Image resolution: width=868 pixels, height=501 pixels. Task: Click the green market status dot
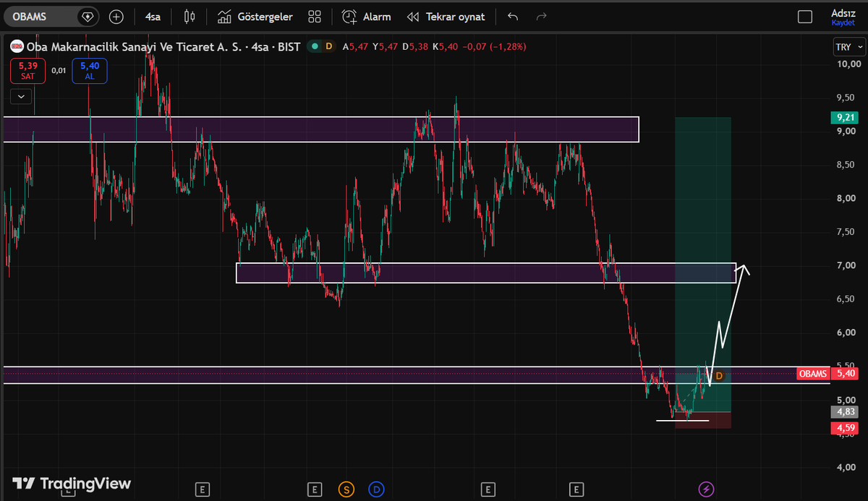pyautogui.click(x=315, y=46)
